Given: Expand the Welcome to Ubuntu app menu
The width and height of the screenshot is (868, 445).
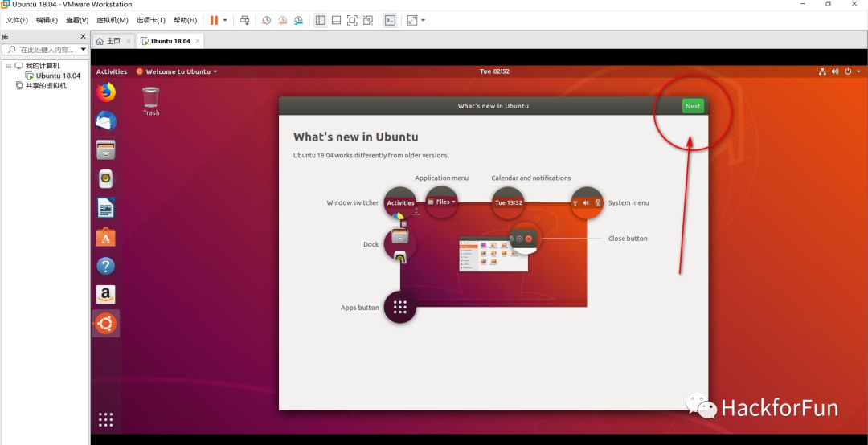Looking at the screenshot, I should point(178,71).
